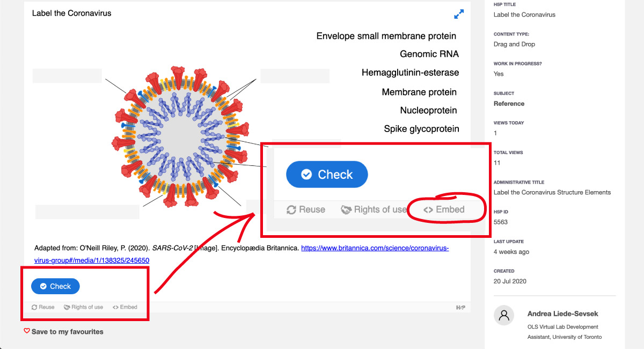Click the top-left empty drop zone box
644x349 pixels.
tap(67, 76)
